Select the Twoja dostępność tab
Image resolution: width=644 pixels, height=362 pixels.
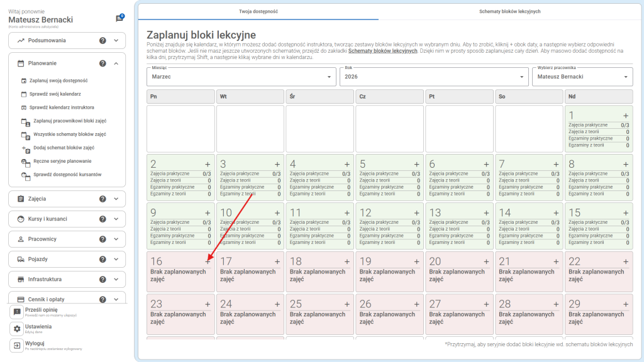[258, 11]
